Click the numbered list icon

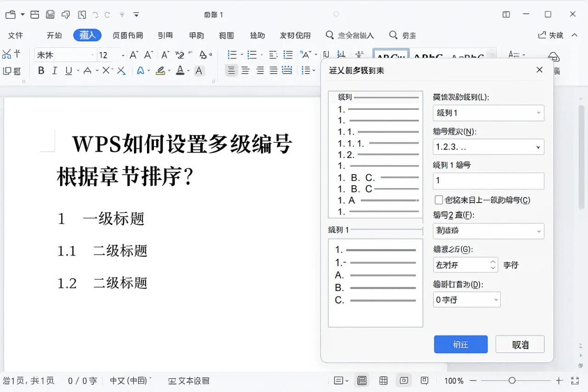(x=252, y=54)
